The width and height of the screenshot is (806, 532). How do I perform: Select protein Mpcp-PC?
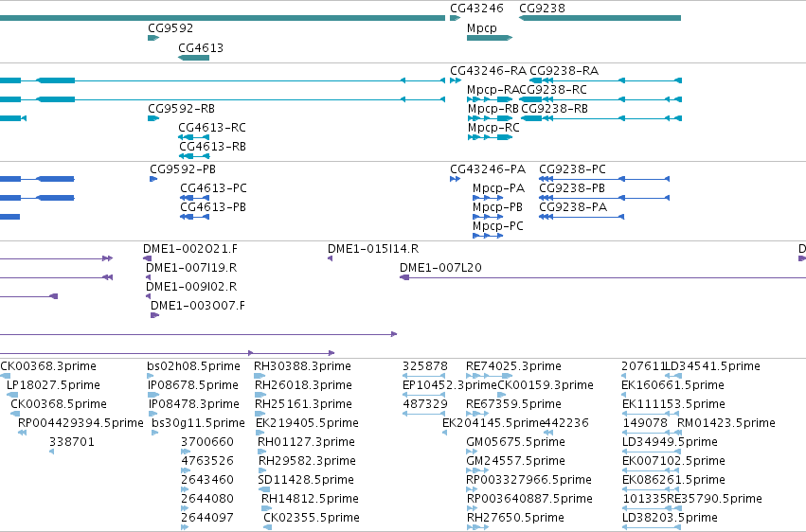click(497, 226)
